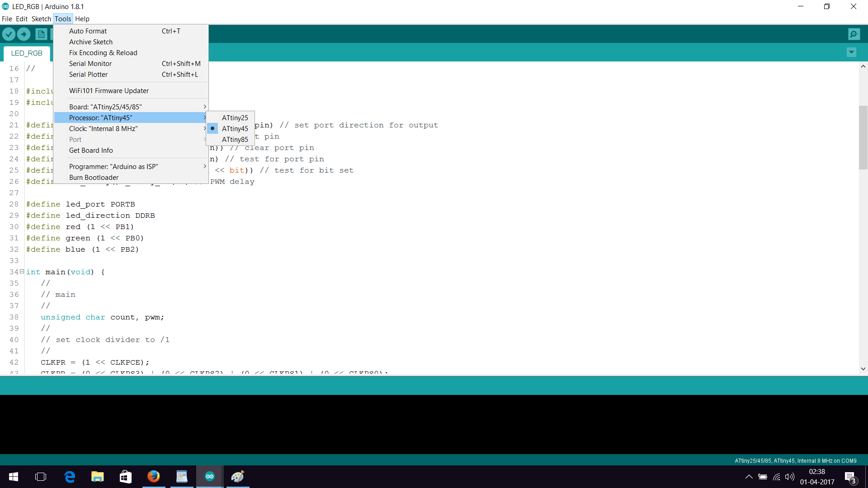Click the Verify checkmark button
This screenshot has width=868, height=488.
(9, 34)
